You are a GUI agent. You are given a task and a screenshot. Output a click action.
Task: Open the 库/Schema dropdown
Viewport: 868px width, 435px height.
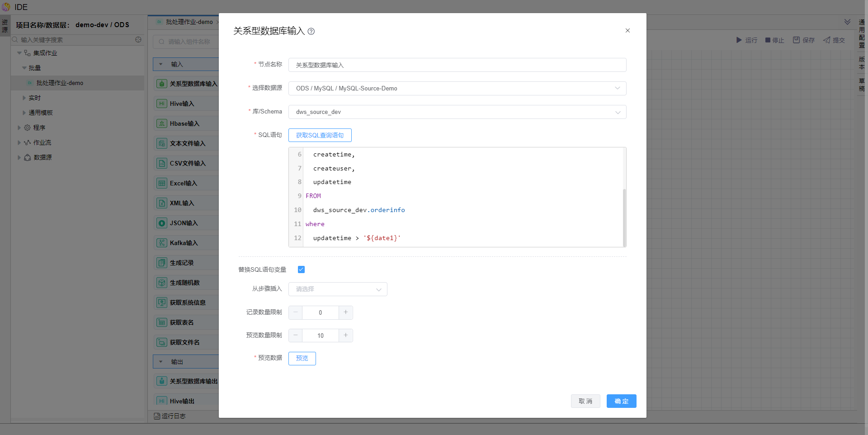click(457, 112)
